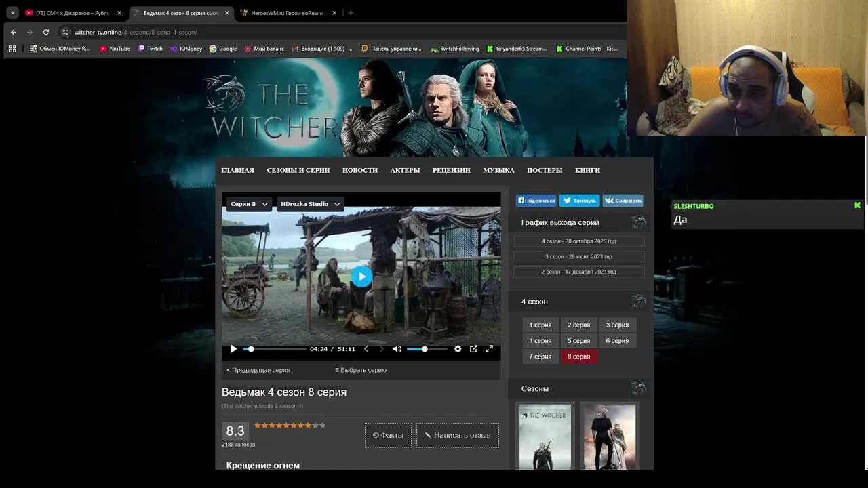
Task: Open ПОСТЕРЫ in the site menu
Action: tap(545, 170)
